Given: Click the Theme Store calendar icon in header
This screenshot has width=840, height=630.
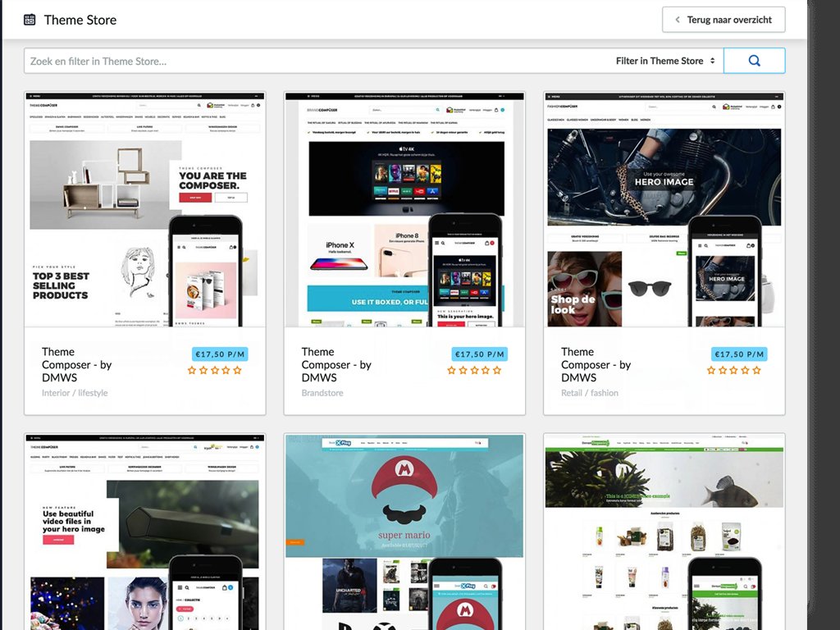Looking at the screenshot, I should pyautogui.click(x=30, y=20).
